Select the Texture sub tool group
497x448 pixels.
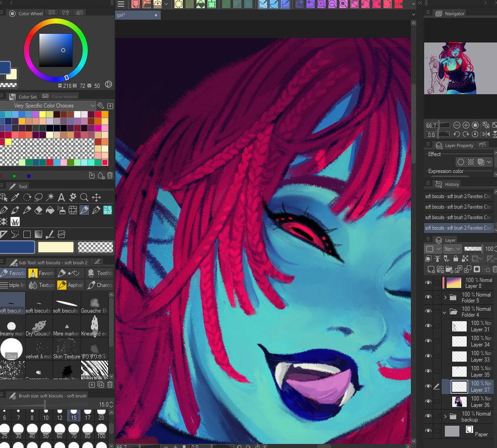[42, 285]
